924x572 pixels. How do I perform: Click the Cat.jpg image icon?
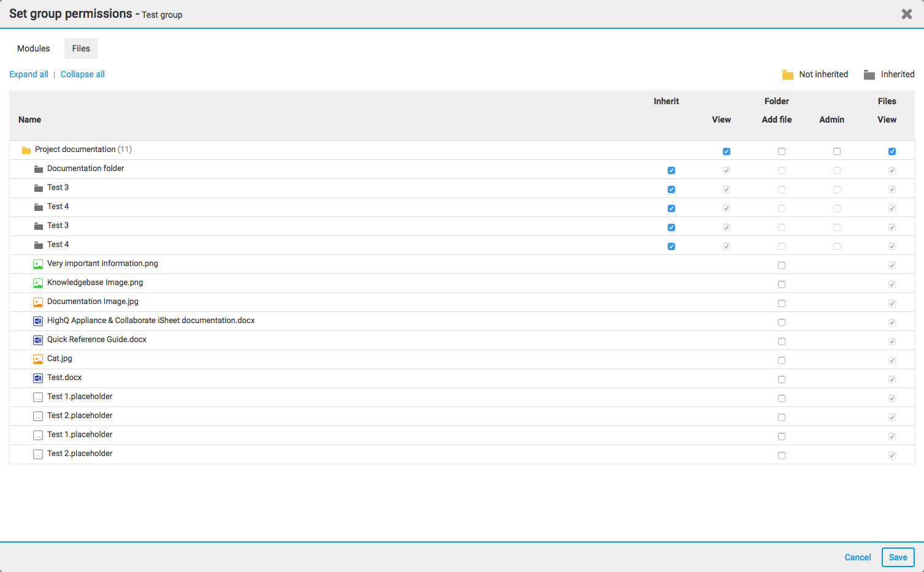click(38, 359)
